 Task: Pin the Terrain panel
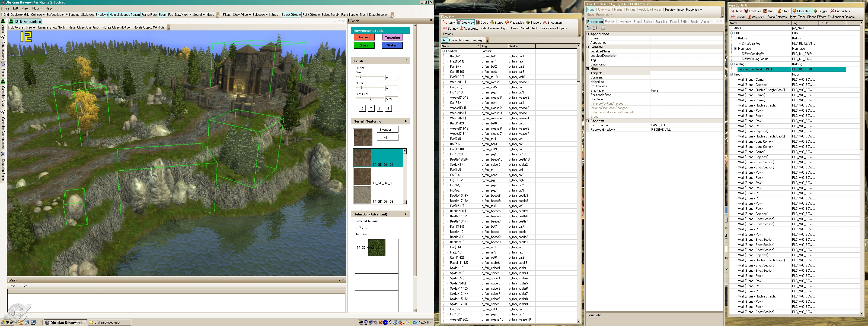coord(431,21)
